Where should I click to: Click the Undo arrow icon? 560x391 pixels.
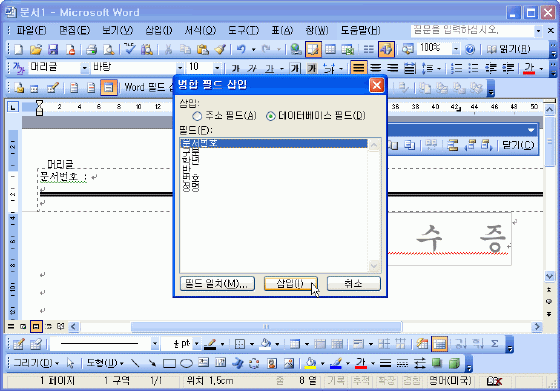coord(241,49)
